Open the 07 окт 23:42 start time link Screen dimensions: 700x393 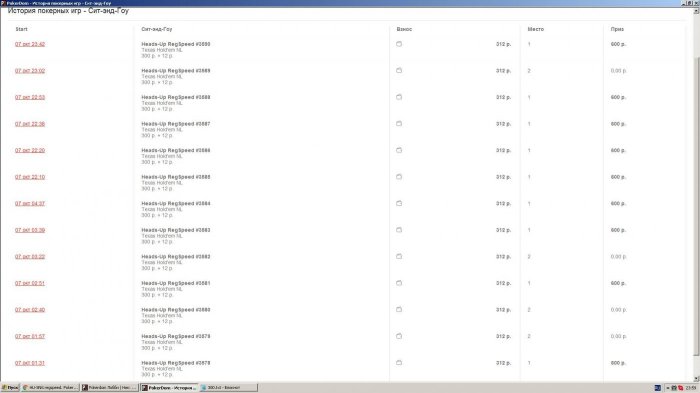(30, 44)
